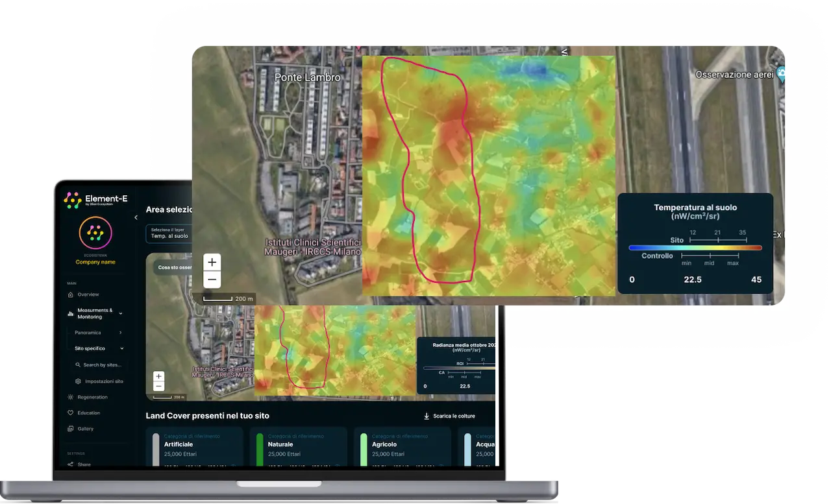Click the Share item in Settings
Viewport: 831px width, 504px height.
tap(84, 464)
